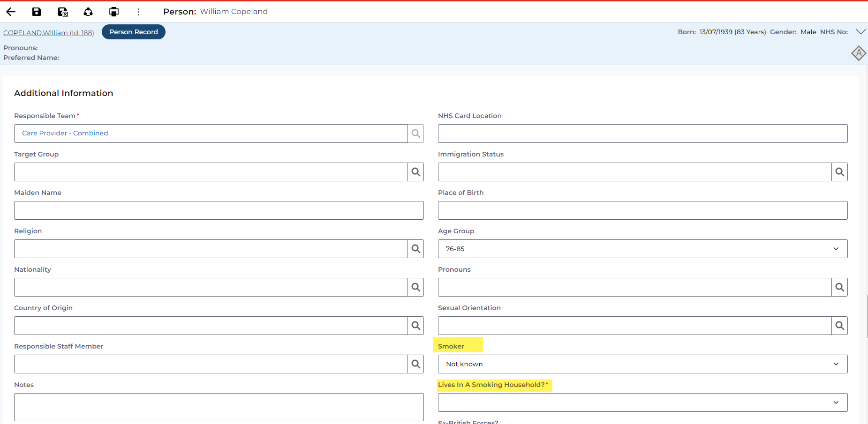Click the page vertical scrollbar thumb
Image resolution: width=868 pixels, height=424 pixels.
tap(867, 316)
